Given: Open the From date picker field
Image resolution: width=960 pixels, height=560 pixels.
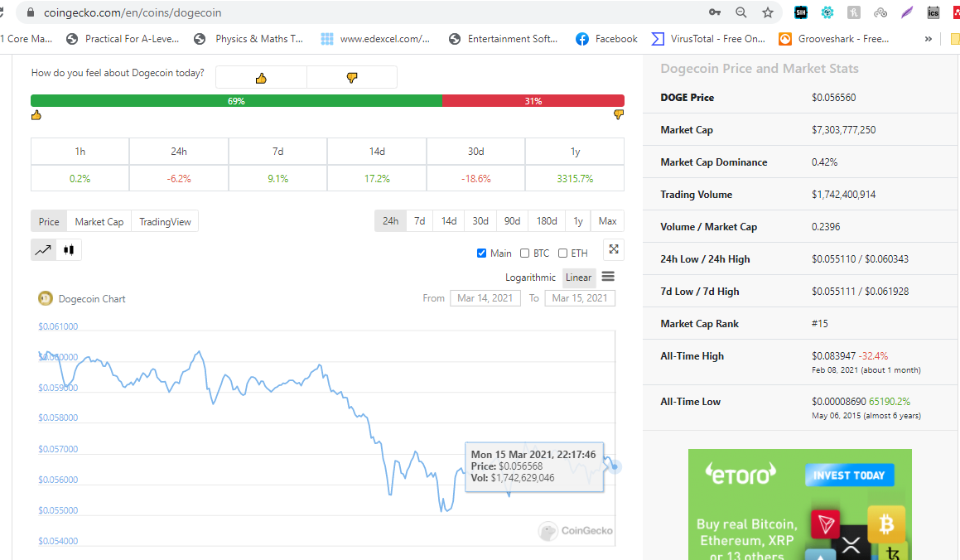Looking at the screenshot, I should (x=485, y=298).
